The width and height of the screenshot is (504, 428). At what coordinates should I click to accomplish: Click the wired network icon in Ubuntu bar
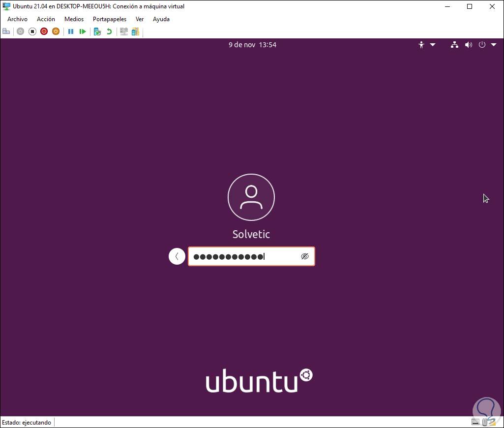point(454,45)
